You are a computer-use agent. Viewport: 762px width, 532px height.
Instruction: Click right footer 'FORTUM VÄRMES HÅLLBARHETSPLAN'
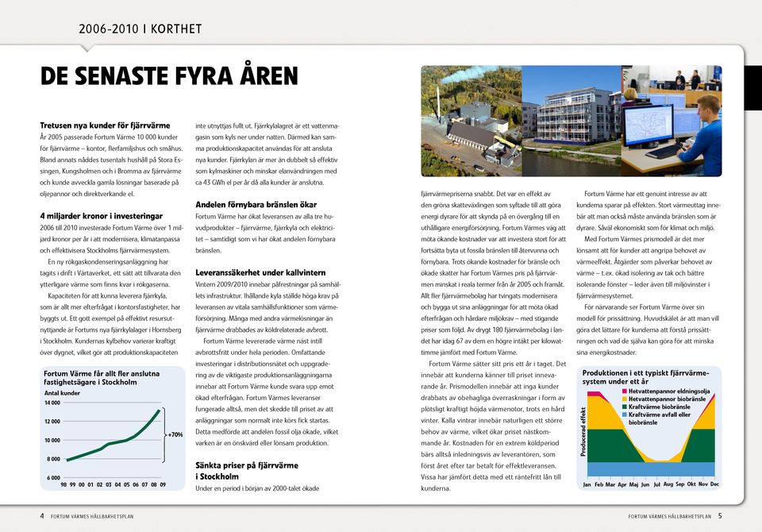(670, 516)
